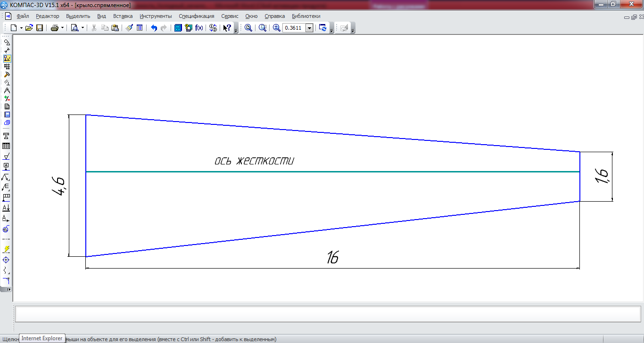Toggle the Parametrization panel button

(7, 82)
